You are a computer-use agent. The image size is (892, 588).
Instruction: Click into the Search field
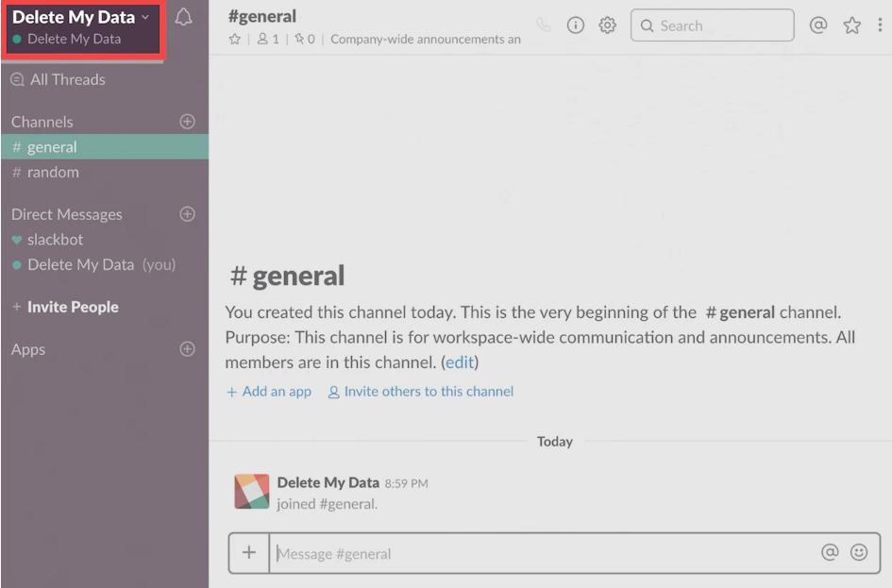[713, 25]
